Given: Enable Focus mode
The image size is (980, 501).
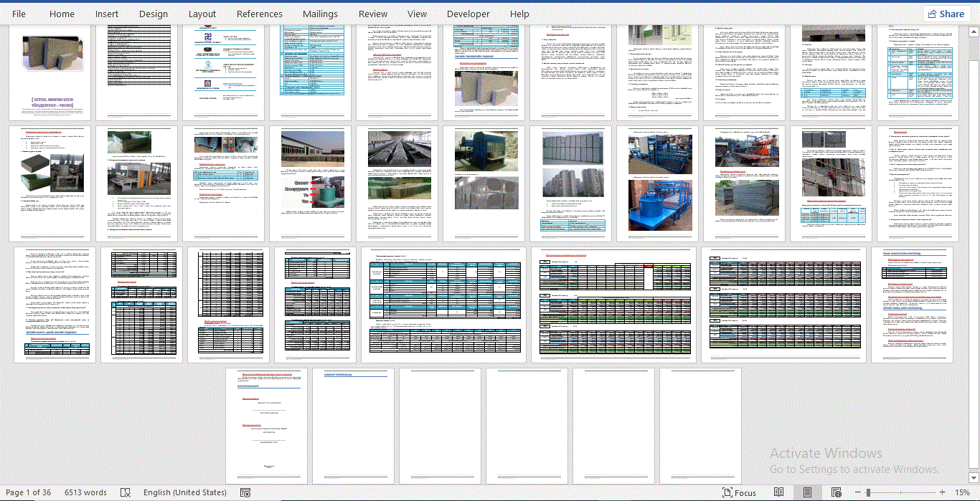Looking at the screenshot, I should pyautogui.click(x=739, y=492).
